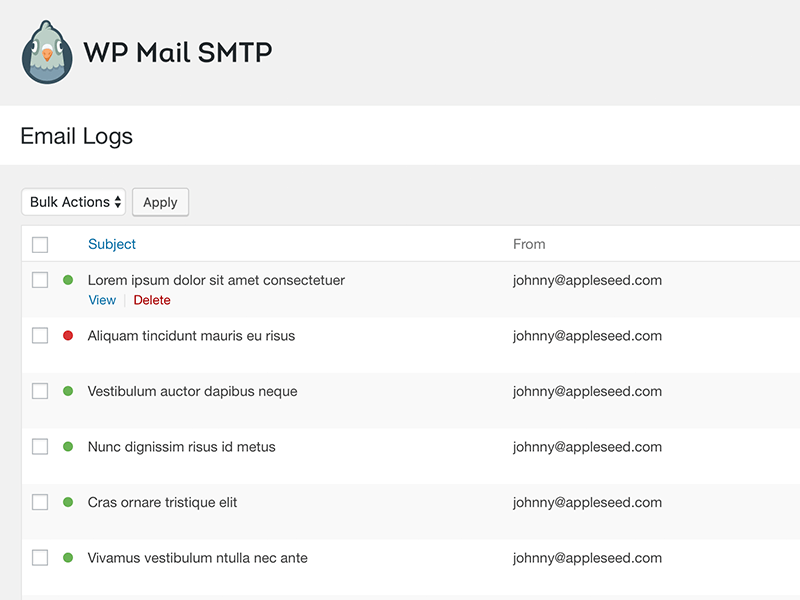Click green status dot for Lorem ipsum email
This screenshot has height=600, width=800.
(68, 280)
